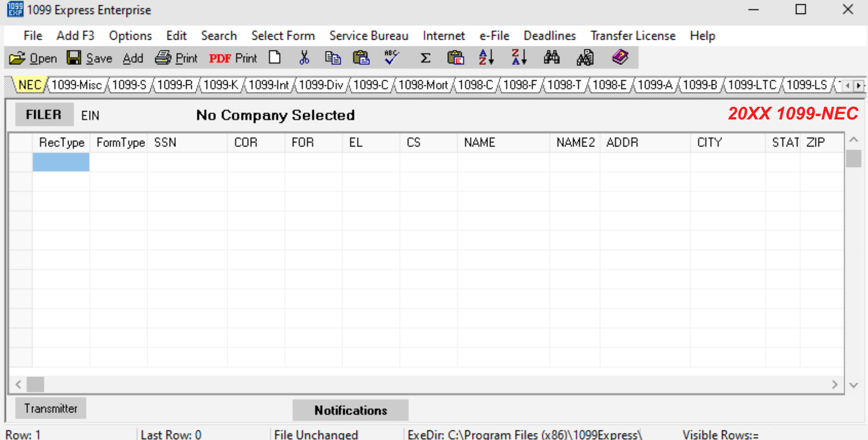Click the vertical scrollbar up arrow
This screenshot has height=440, width=868.
pyautogui.click(x=854, y=140)
